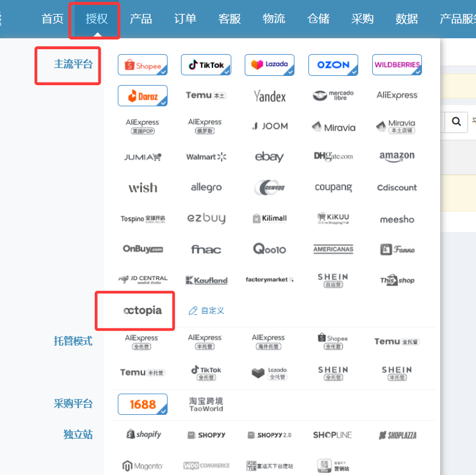The height and width of the screenshot is (475, 476).
Task: Select Lazada 全托管 managed mode
Action: point(270,373)
